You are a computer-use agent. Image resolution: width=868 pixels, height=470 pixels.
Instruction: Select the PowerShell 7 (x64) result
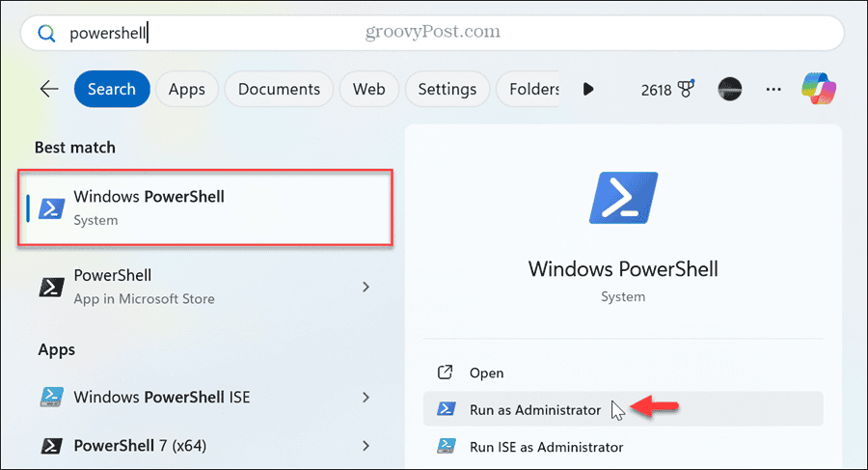[205, 446]
